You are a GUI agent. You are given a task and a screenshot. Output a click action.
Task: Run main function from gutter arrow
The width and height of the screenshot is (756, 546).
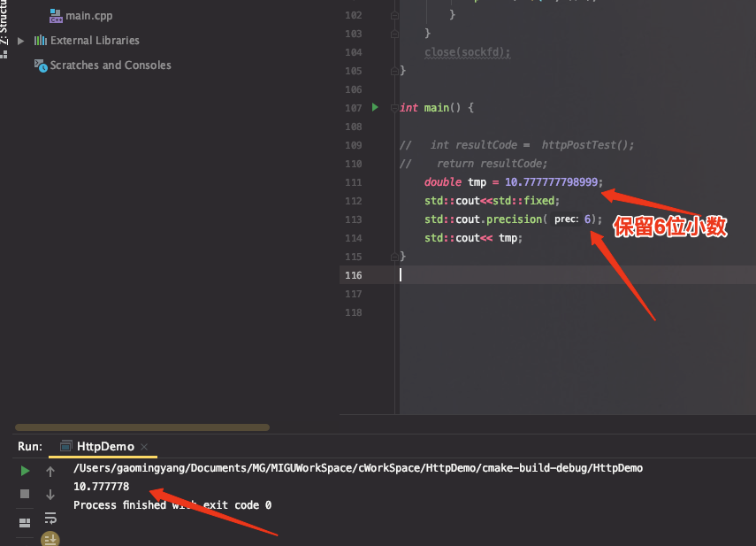click(x=375, y=107)
